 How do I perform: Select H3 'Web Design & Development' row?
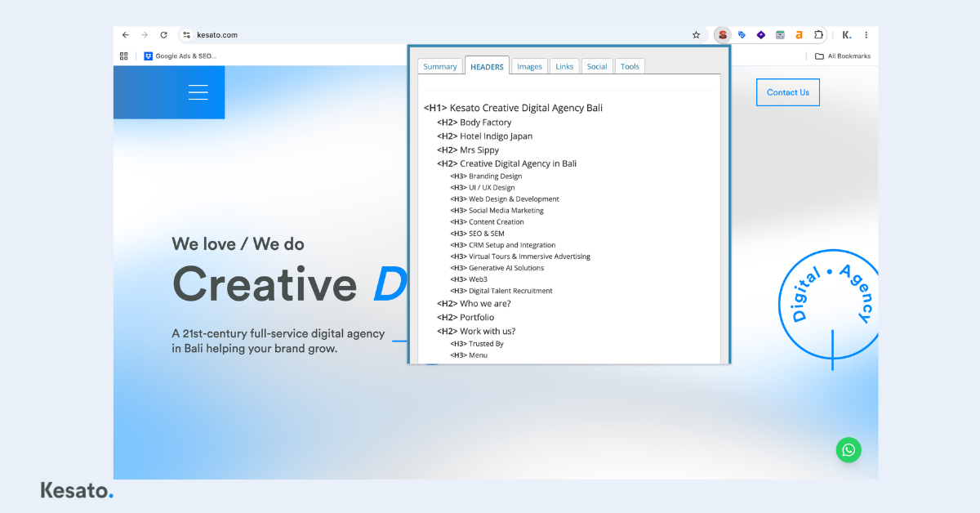pyautogui.click(x=505, y=199)
